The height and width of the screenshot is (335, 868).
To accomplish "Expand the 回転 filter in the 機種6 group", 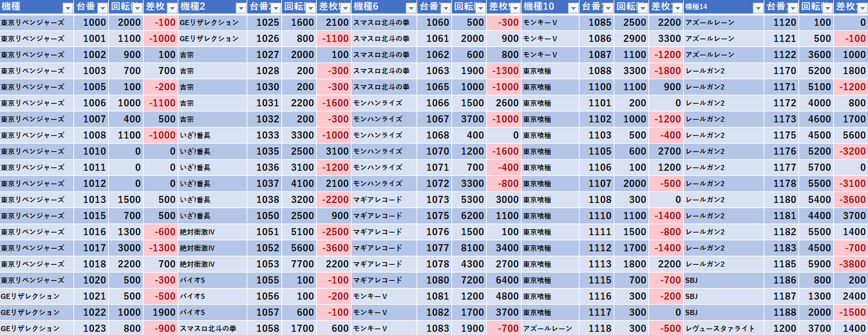I will click(479, 8).
